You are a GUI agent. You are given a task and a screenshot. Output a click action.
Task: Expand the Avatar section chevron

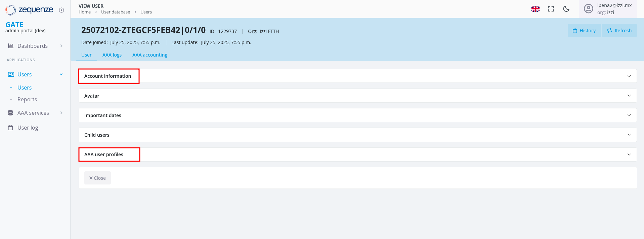(629, 96)
